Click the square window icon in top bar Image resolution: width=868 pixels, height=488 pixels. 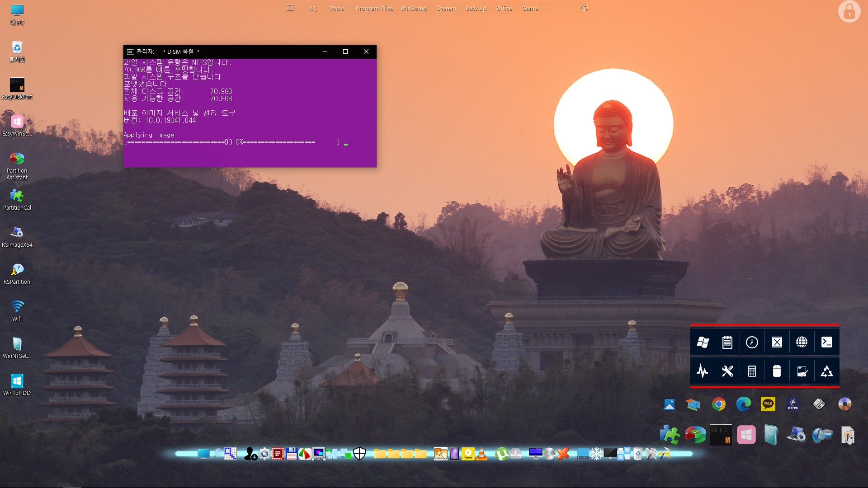click(x=290, y=8)
